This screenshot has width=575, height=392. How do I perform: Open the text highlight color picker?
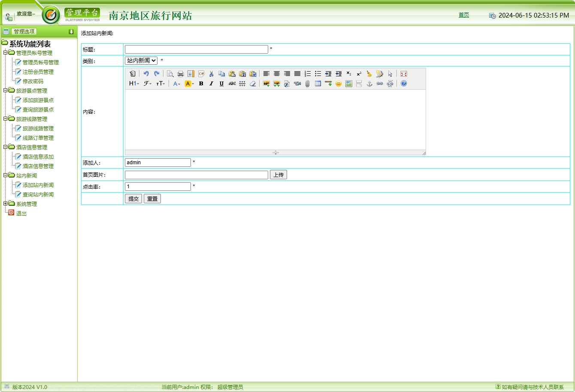click(189, 84)
